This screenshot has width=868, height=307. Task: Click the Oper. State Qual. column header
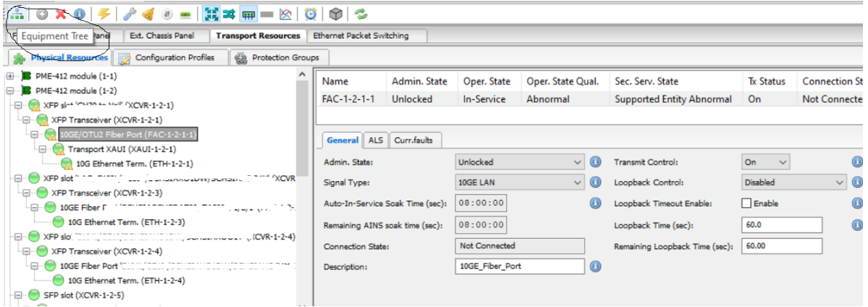(563, 81)
